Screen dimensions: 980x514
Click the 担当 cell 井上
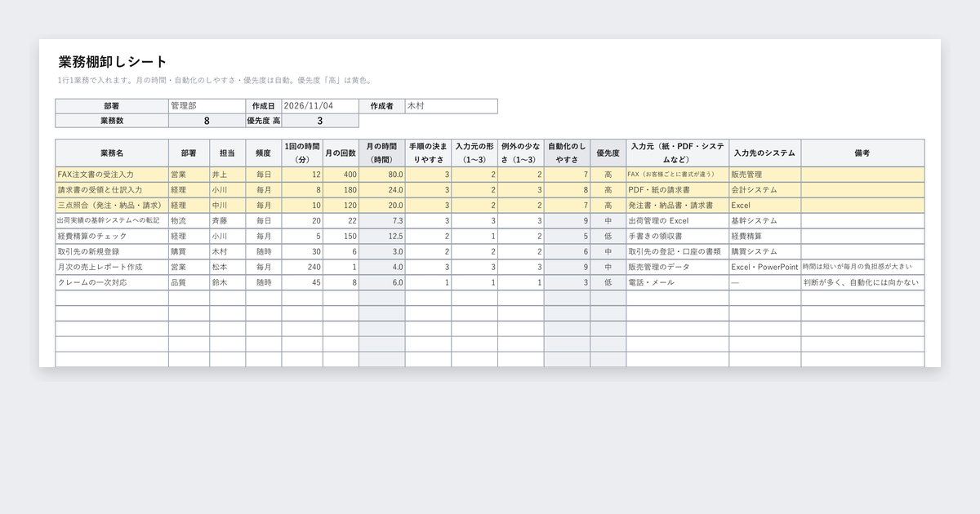tap(227, 175)
